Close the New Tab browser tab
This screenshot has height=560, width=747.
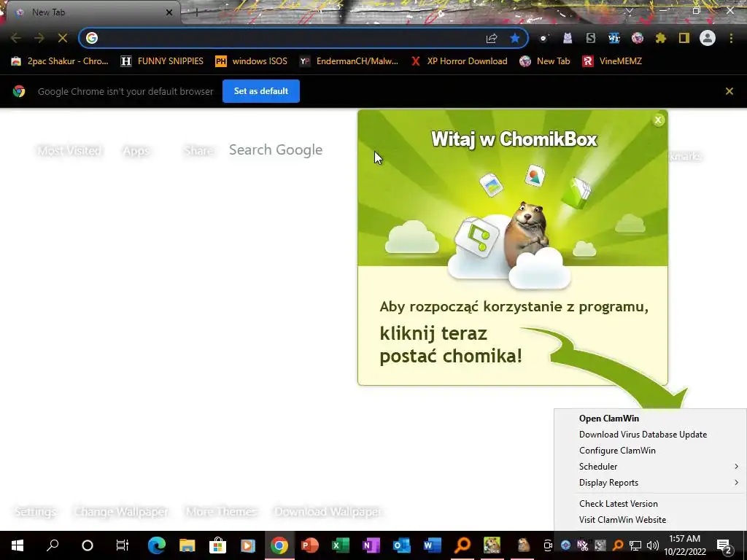(169, 12)
